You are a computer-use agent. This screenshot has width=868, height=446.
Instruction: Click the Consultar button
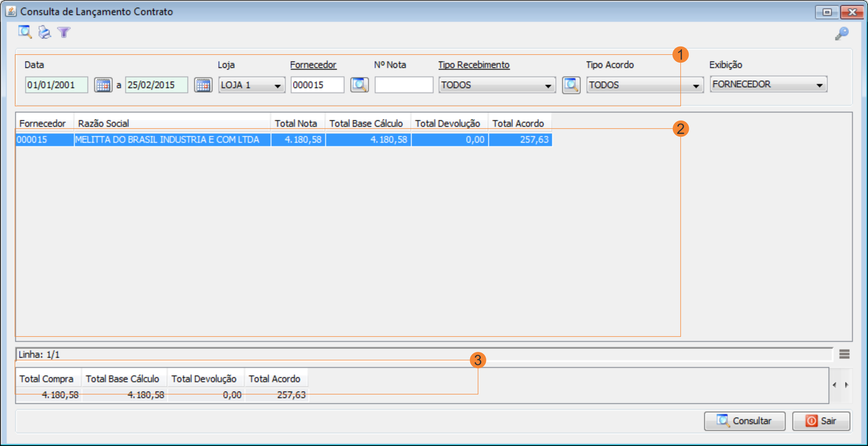click(x=745, y=421)
